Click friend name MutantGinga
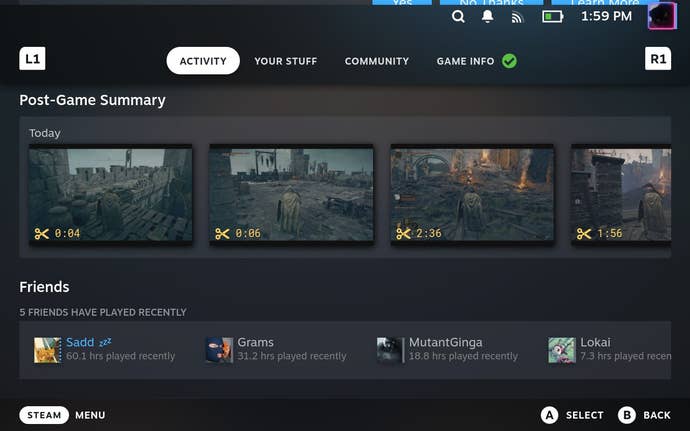Viewport: 690px width, 431px height. tap(445, 342)
